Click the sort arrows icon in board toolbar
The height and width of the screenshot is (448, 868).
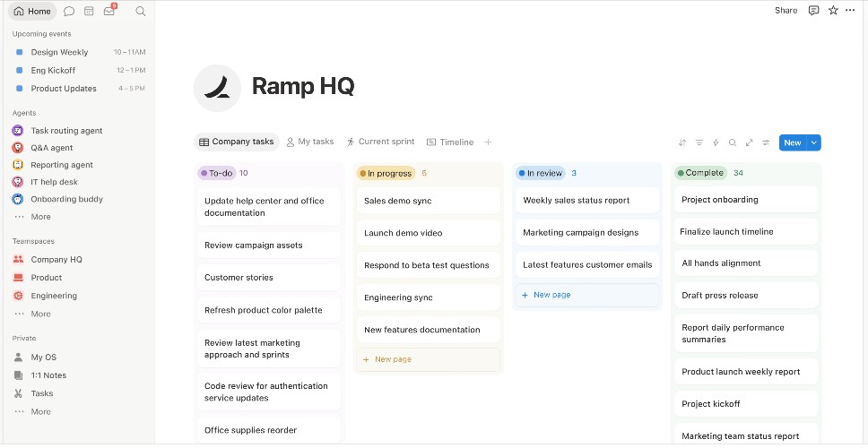coord(682,142)
